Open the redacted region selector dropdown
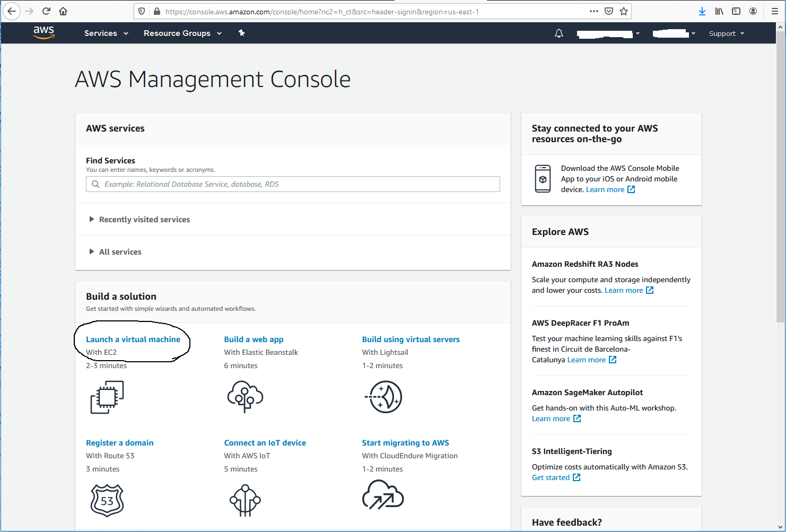 click(674, 33)
